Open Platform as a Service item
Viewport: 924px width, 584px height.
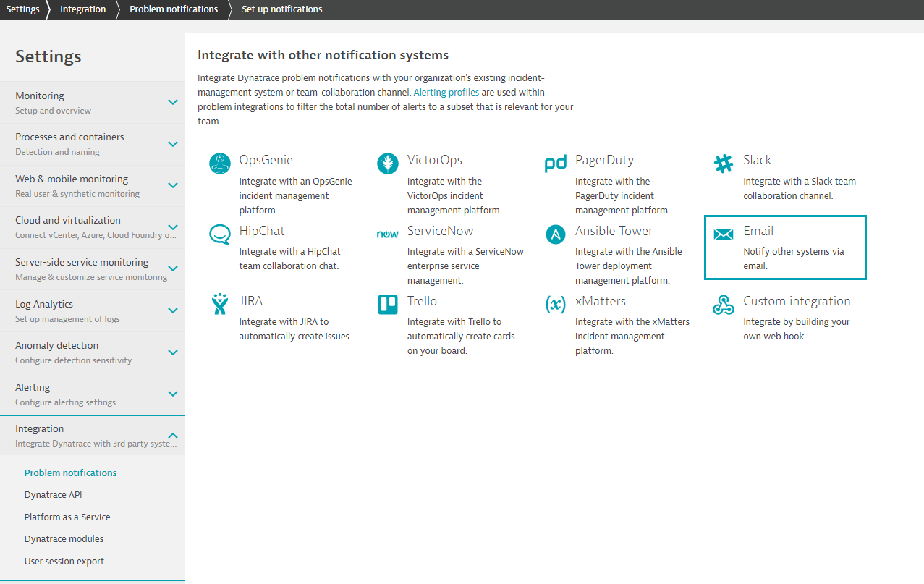(x=67, y=517)
